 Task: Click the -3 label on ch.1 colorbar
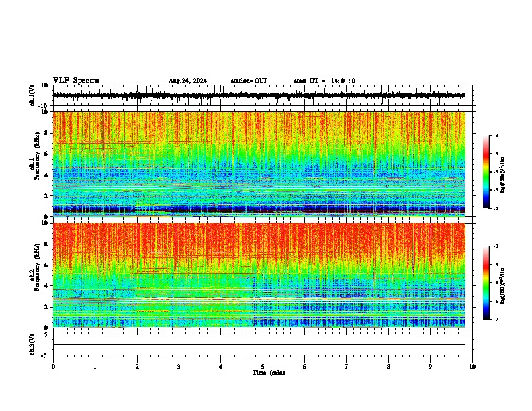[x=495, y=135]
